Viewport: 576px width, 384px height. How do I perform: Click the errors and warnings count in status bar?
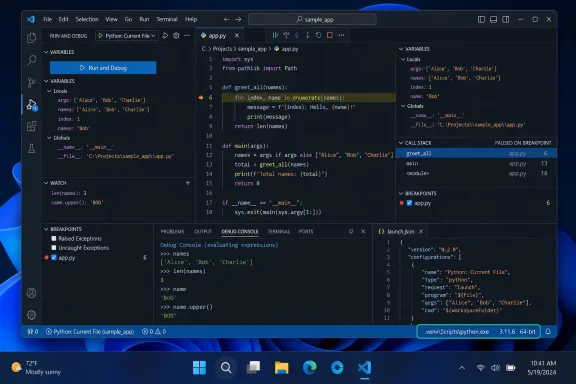pos(154,331)
